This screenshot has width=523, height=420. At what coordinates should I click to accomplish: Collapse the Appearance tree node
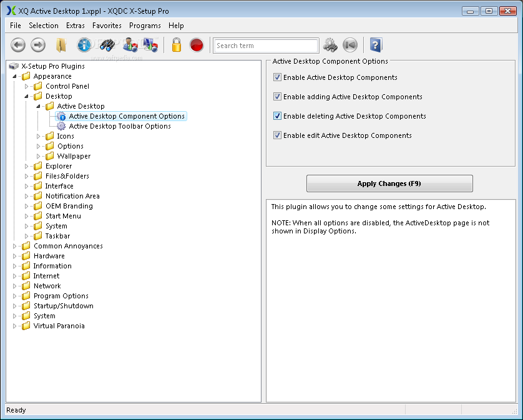[x=14, y=76]
